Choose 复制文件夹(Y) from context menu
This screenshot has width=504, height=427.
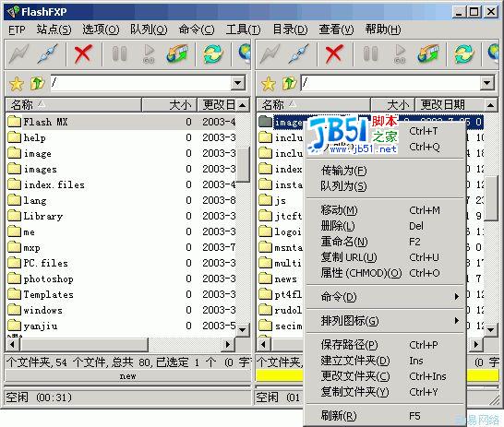pyautogui.click(x=386, y=392)
